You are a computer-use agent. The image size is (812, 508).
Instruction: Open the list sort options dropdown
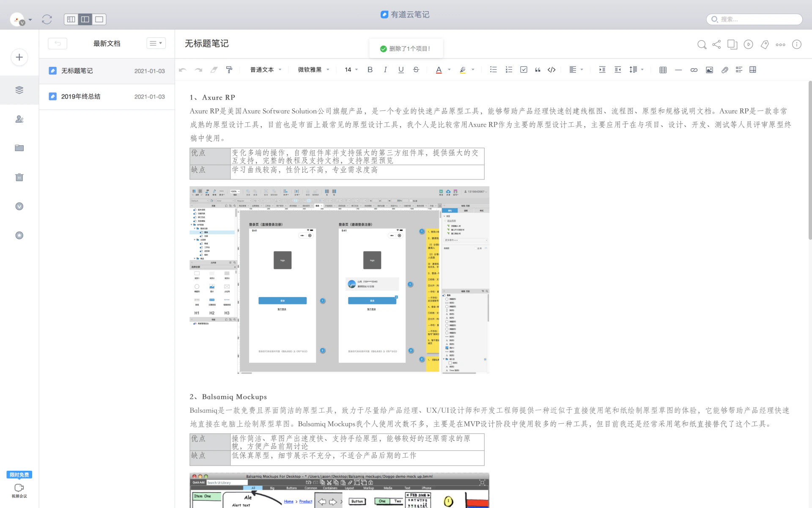(x=156, y=43)
